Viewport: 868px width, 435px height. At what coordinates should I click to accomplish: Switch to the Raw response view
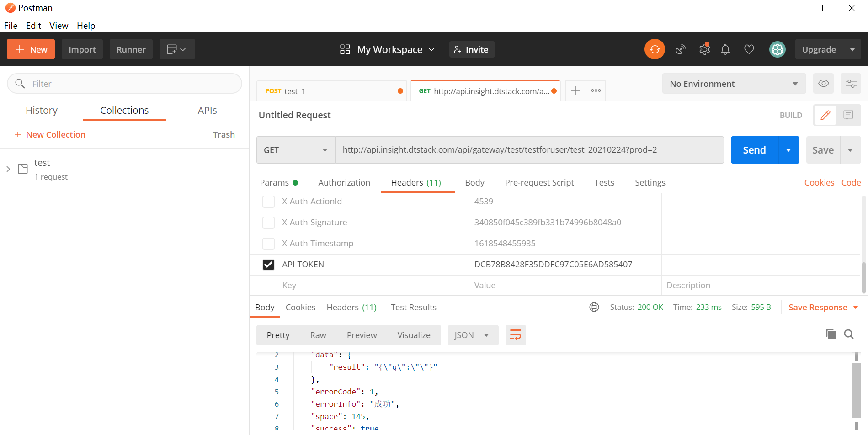click(318, 335)
